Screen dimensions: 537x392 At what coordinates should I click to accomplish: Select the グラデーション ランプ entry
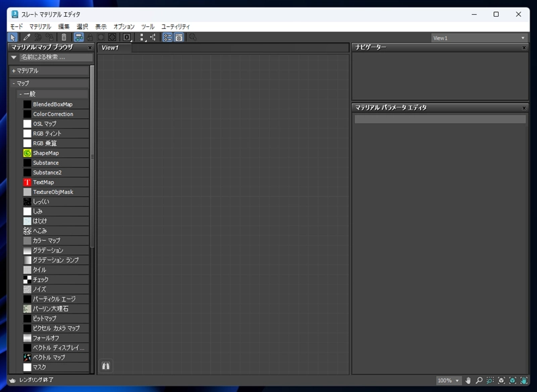[x=56, y=260]
